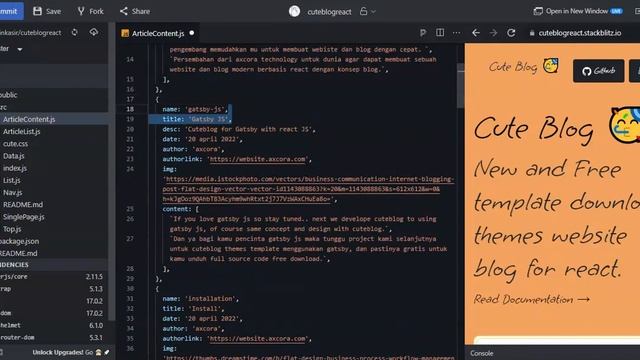
Task: Click the split editor icon
Action: pyautogui.click(x=440, y=32)
